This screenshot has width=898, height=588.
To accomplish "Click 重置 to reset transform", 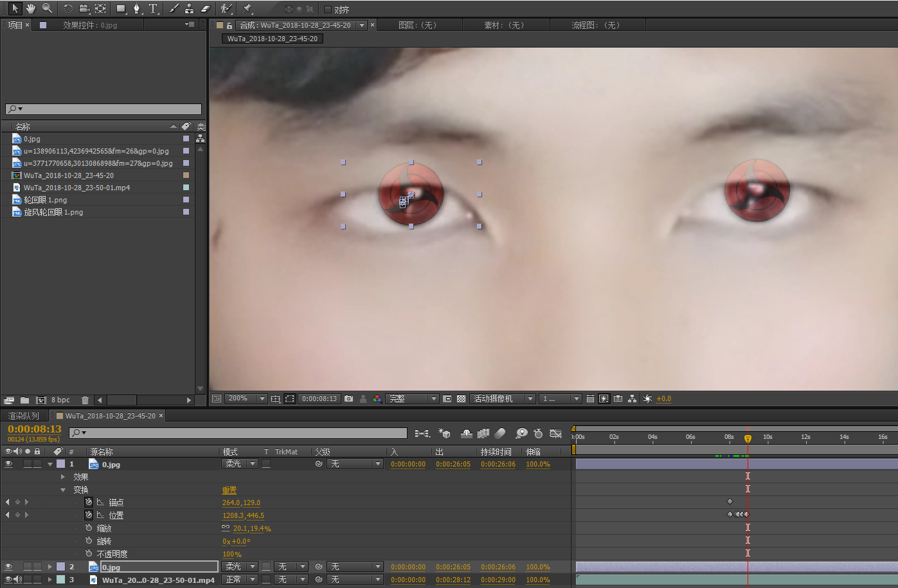I will pyautogui.click(x=229, y=490).
